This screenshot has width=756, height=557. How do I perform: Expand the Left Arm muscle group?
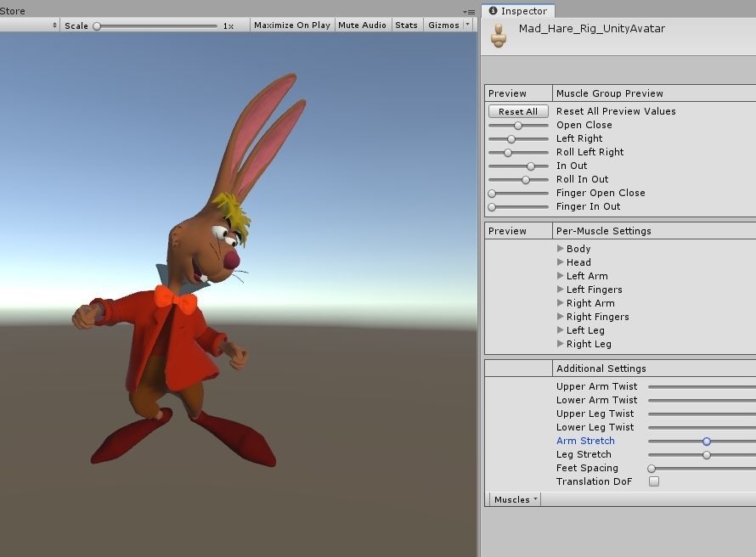pyautogui.click(x=561, y=276)
